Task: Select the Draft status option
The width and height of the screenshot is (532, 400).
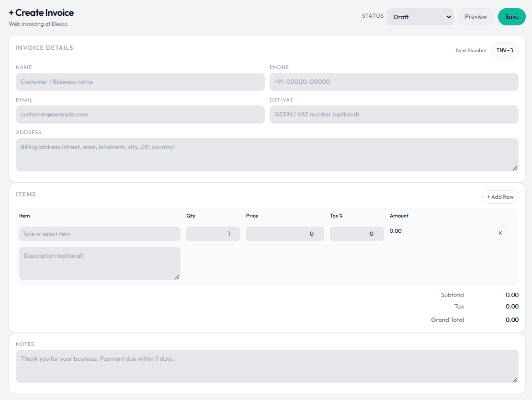Action: coord(420,17)
